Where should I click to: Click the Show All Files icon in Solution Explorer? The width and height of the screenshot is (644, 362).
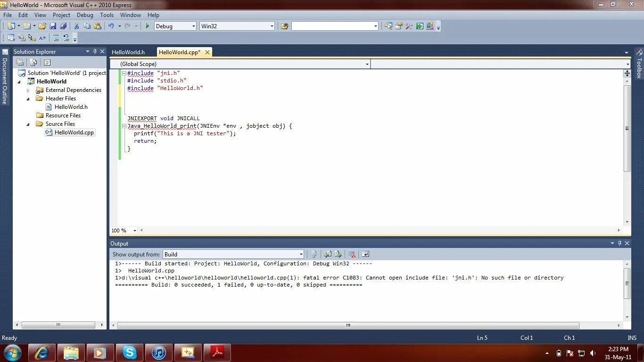pos(33,62)
